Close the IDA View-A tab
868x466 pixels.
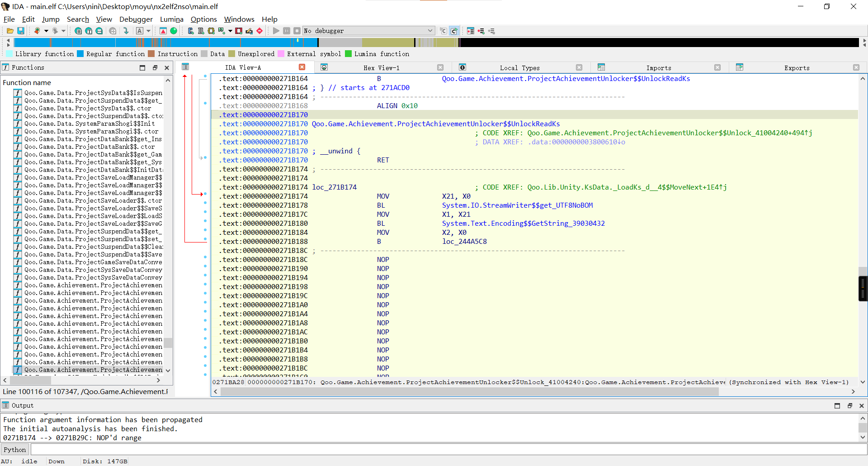(x=302, y=67)
